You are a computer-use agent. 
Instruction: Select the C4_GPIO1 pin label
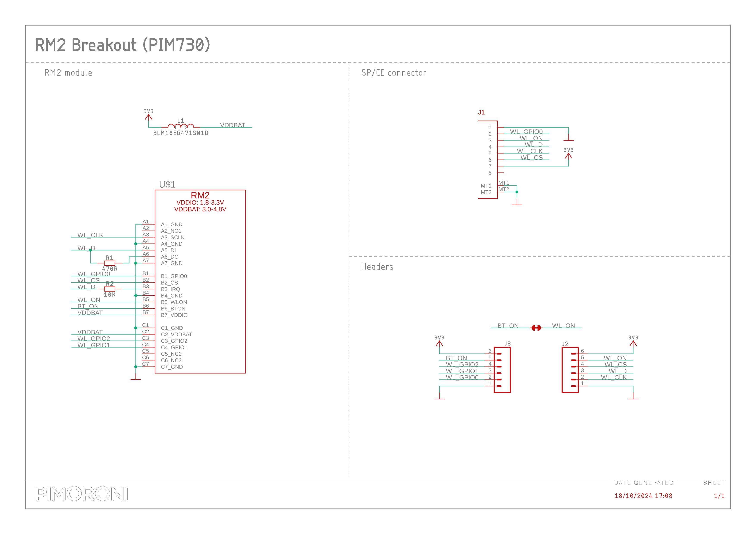coord(174,347)
